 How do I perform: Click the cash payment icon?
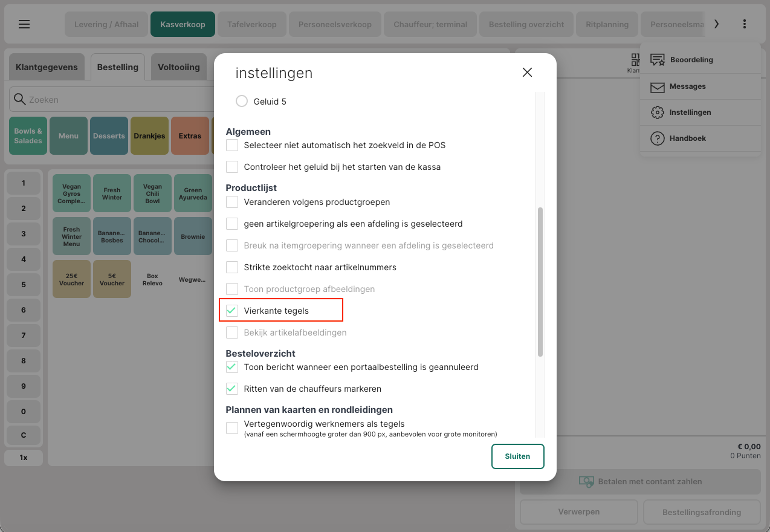pos(586,482)
